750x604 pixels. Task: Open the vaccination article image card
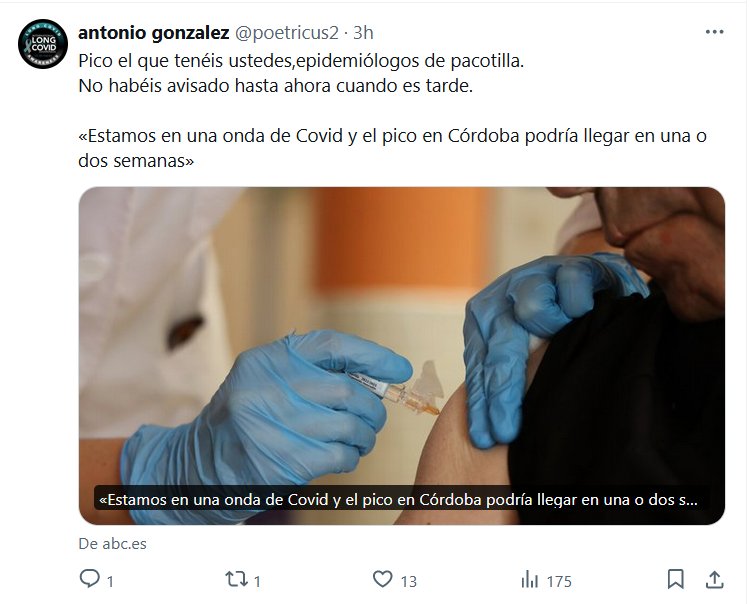tap(402, 356)
